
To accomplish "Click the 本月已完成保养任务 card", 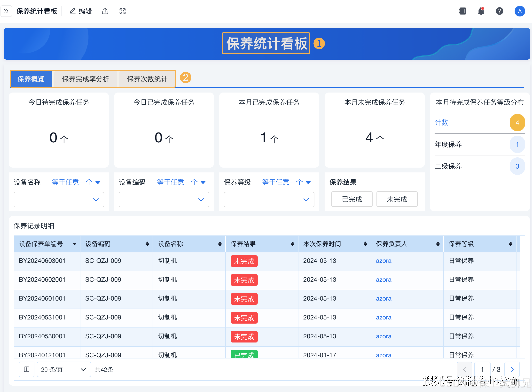I will pyautogui.click(x=269, y=130).
